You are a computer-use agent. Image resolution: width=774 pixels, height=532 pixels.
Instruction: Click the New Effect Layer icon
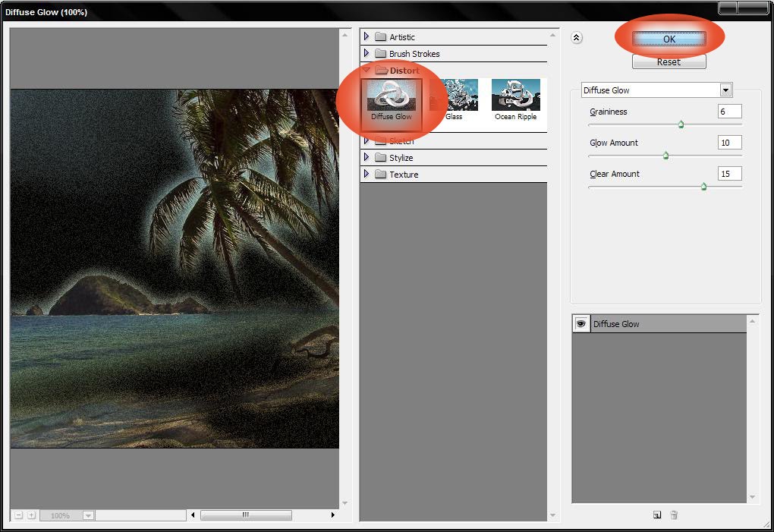(x=656, y=515)
